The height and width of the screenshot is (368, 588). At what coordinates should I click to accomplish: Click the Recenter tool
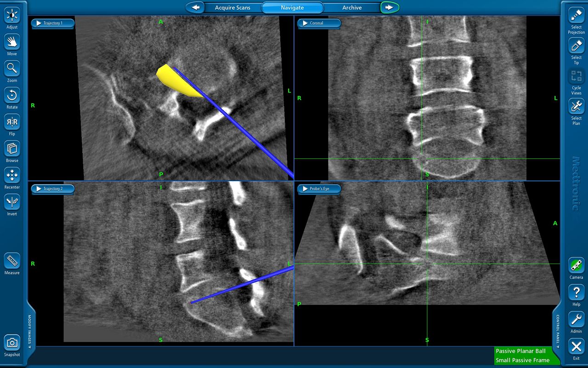(x=12, y=176)
